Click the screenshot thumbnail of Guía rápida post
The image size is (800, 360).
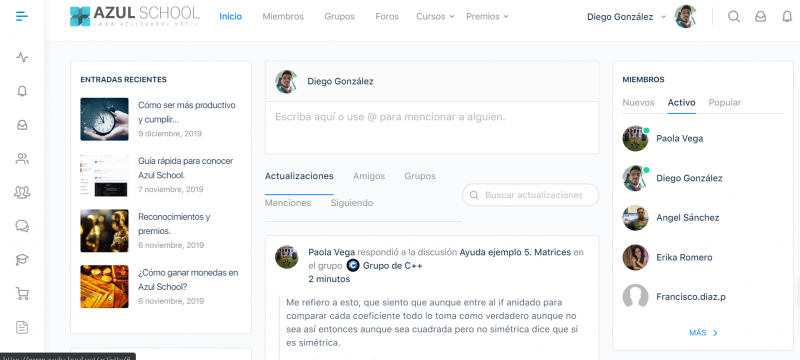(105, 175)
